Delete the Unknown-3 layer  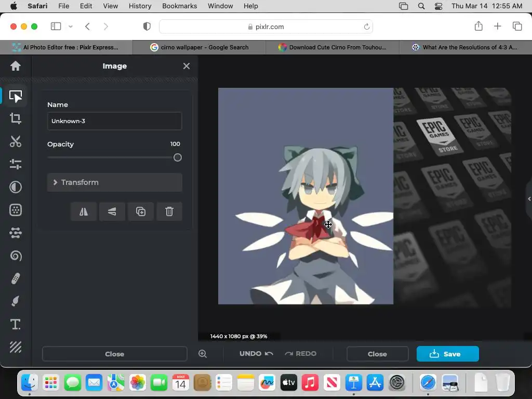pyautogui.click(x=169, y=212)
